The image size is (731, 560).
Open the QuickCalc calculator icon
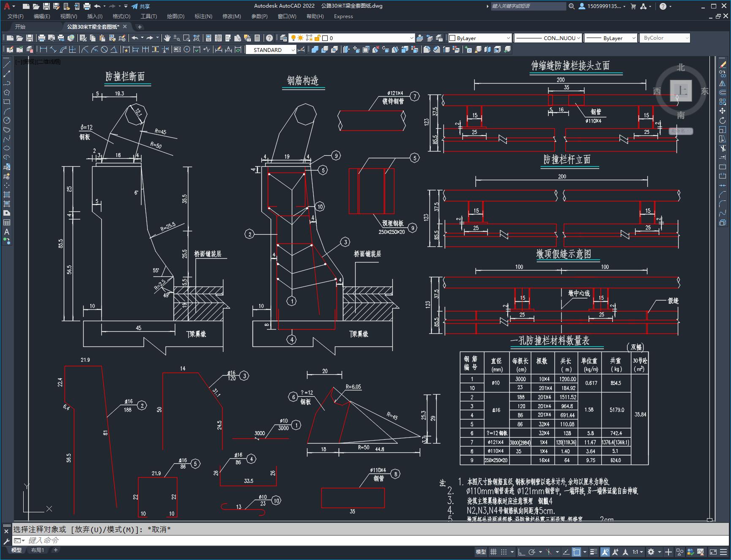coord(257,38)
